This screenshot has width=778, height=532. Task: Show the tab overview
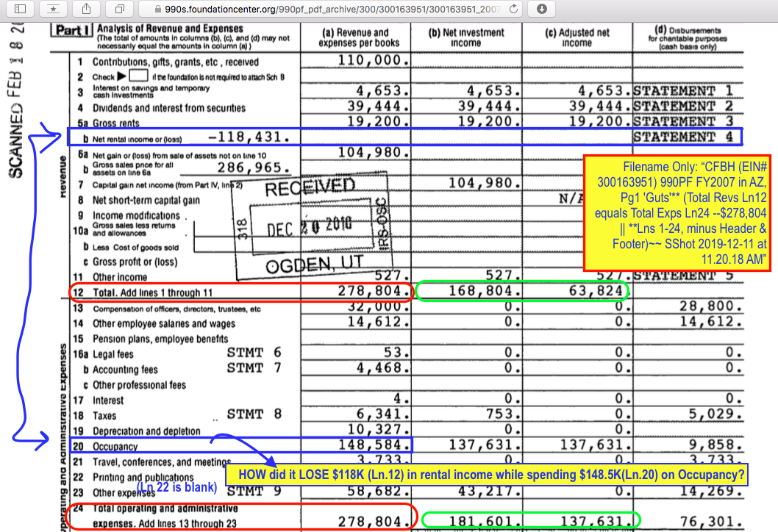pos(120,9)
